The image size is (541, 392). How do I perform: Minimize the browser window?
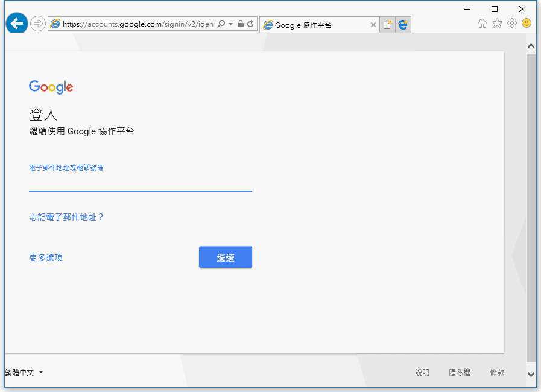point(467,9)
